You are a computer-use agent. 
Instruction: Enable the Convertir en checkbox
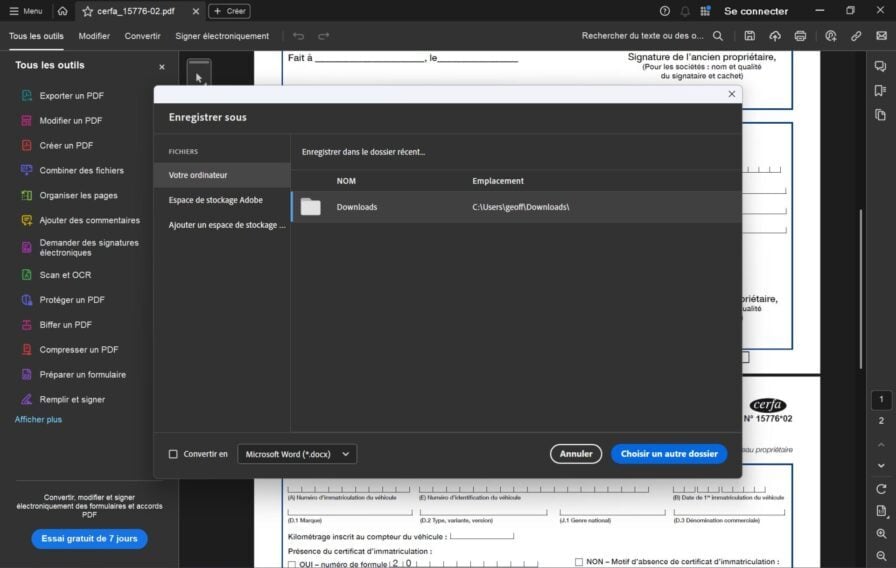coord(173,454)
